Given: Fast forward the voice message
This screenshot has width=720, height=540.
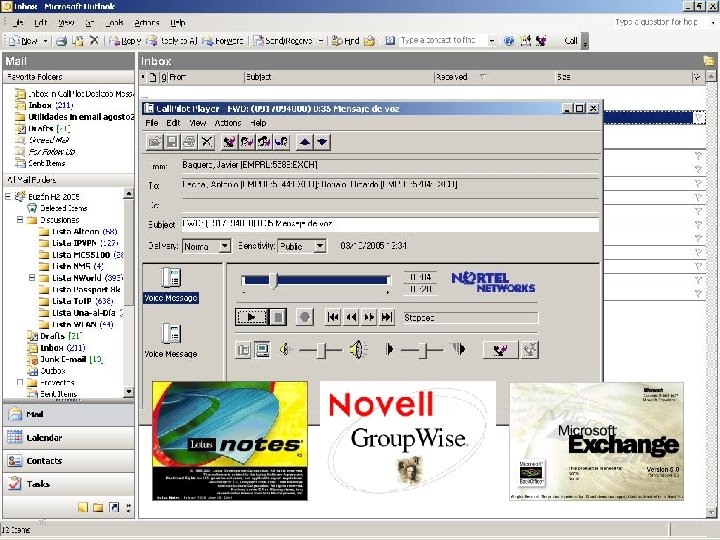Looking at the screenshot, I should 369,317.
